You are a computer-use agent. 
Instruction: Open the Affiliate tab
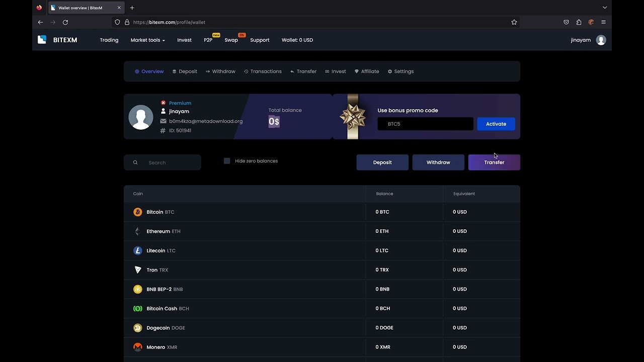point(367,71)
